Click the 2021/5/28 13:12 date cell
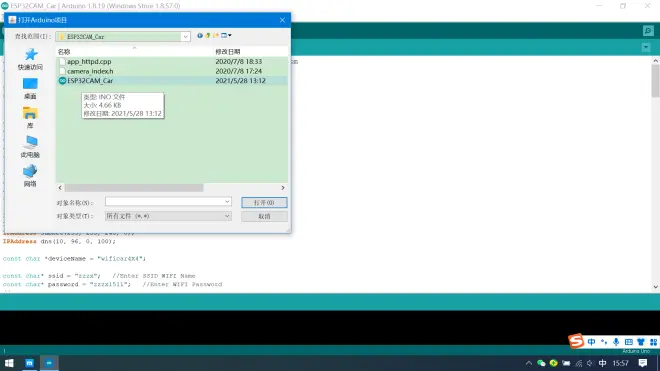The height and width of the screenshot is (371, 660). click(x=240, y=80)
